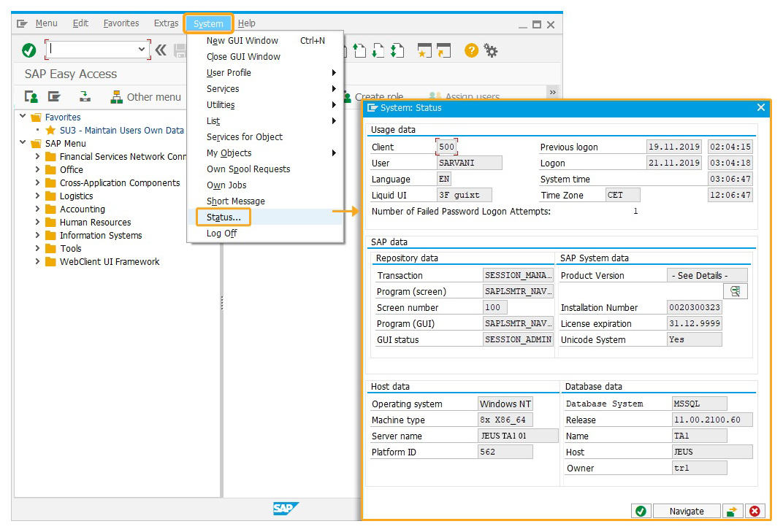Click the product version details icon button
This screenshot has height=532, width=783.
(735, 291)
